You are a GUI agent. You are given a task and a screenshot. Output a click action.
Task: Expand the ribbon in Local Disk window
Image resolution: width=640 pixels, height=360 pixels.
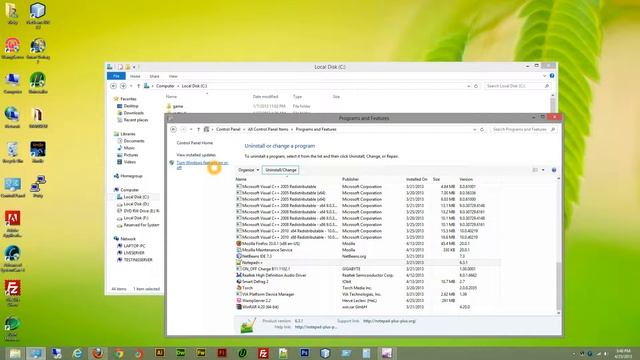pos(544,76)
